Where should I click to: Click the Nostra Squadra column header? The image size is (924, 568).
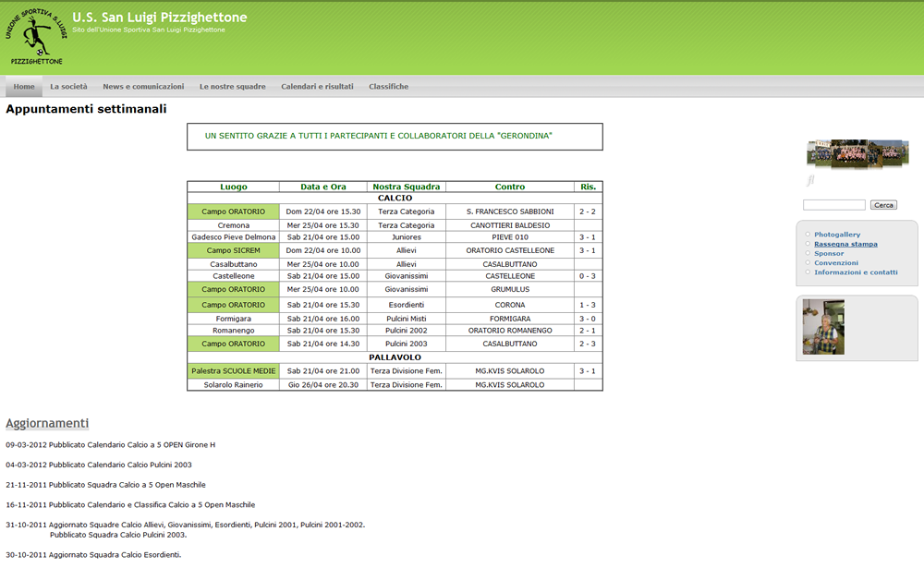point(406,187)
